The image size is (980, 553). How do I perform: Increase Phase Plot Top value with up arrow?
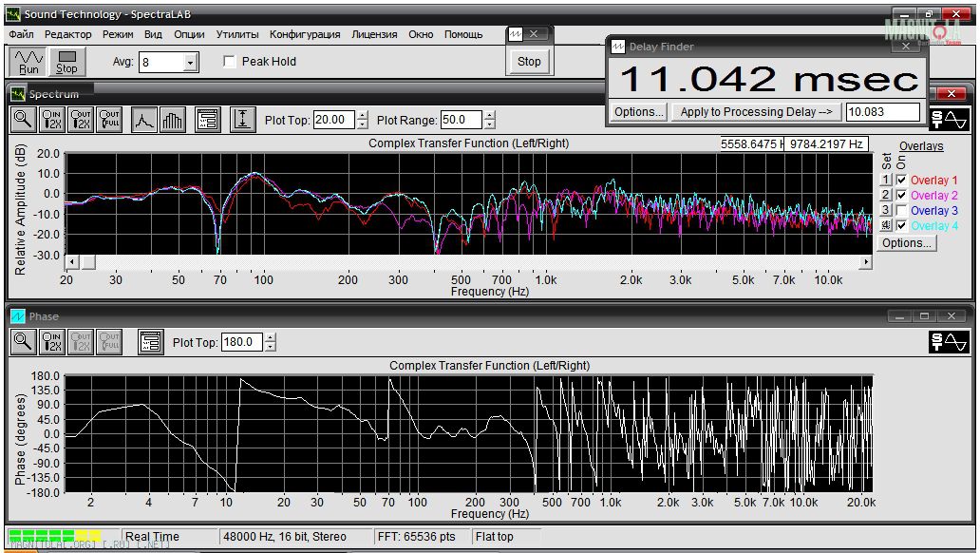270,338
